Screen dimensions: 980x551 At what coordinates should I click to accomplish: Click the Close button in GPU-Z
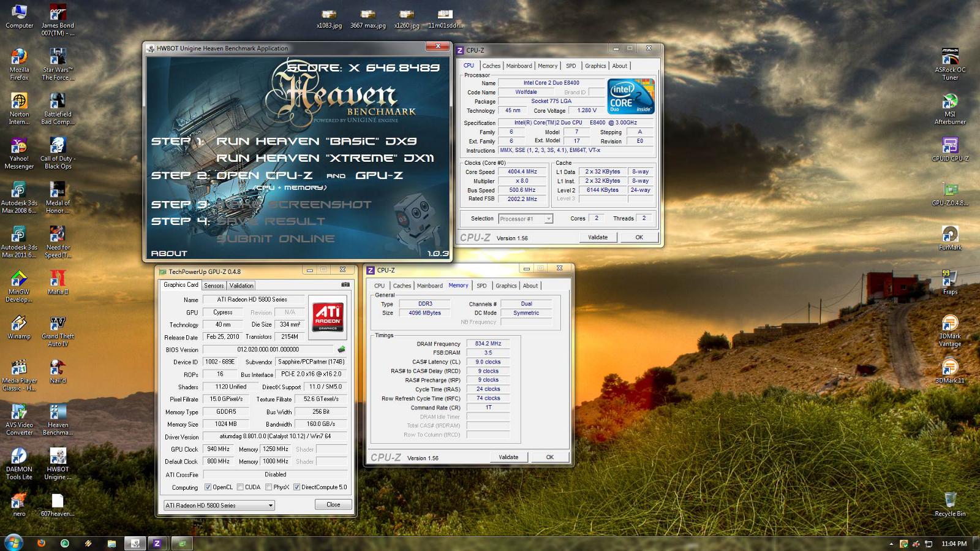click(333, 504)
